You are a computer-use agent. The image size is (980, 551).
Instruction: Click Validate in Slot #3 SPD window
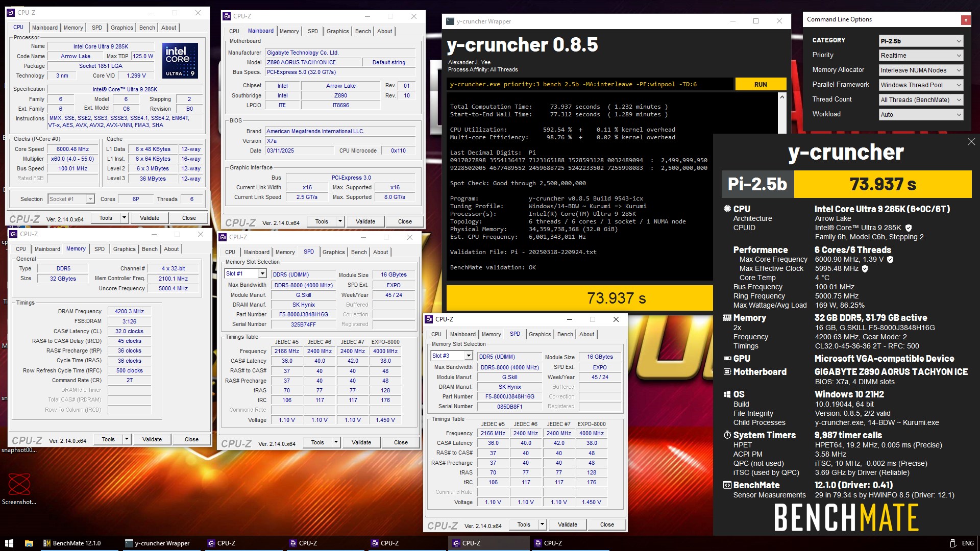(568, 524)
